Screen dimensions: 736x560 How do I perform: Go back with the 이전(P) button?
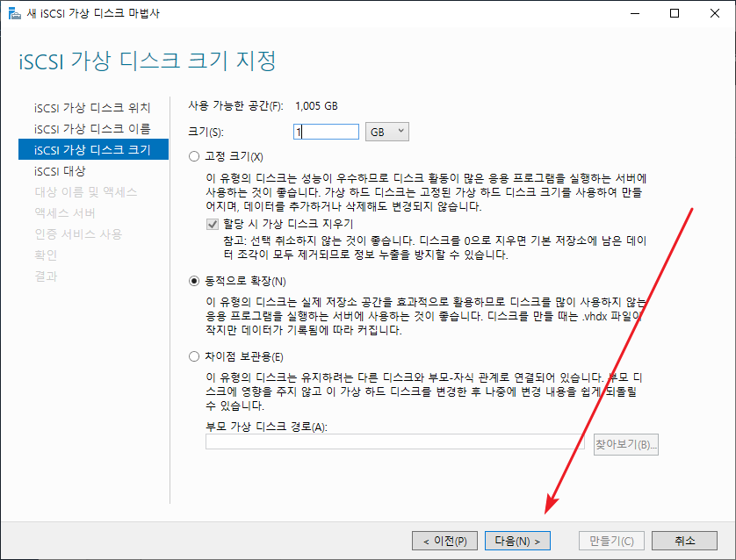444,541
